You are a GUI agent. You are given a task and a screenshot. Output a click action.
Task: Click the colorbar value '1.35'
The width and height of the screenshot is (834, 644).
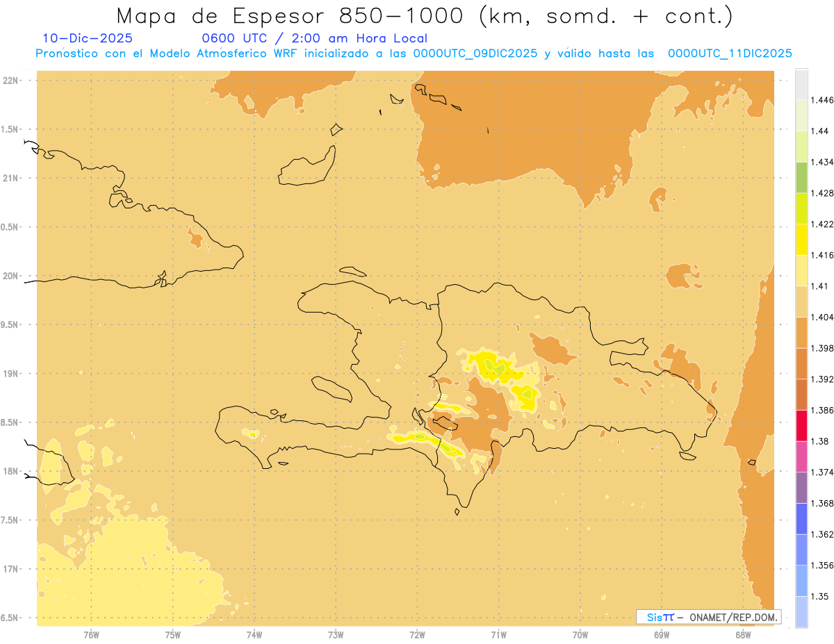click(818, 596)
